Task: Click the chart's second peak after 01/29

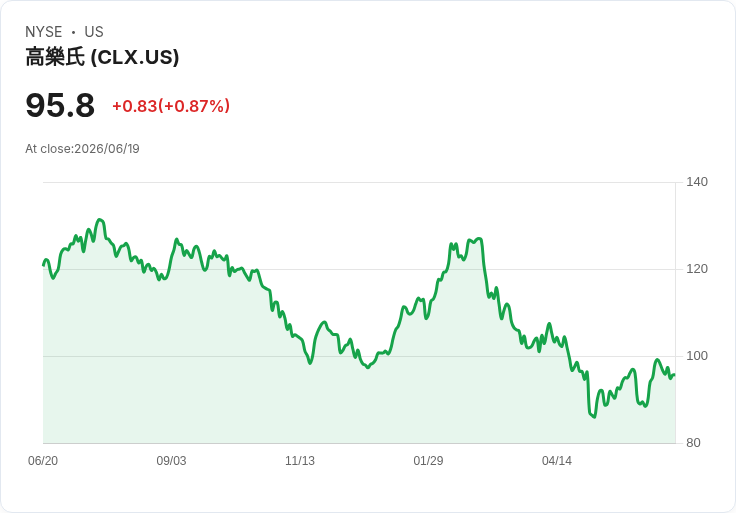Action: (x=478, y=239)
